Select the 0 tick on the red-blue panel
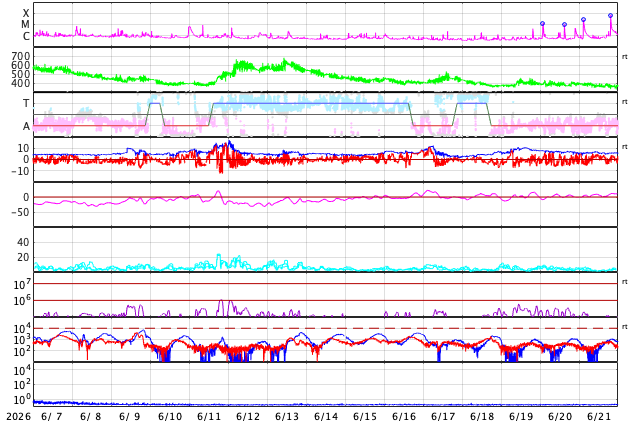The width and height of the screenshot is (634, 424). 27,159
